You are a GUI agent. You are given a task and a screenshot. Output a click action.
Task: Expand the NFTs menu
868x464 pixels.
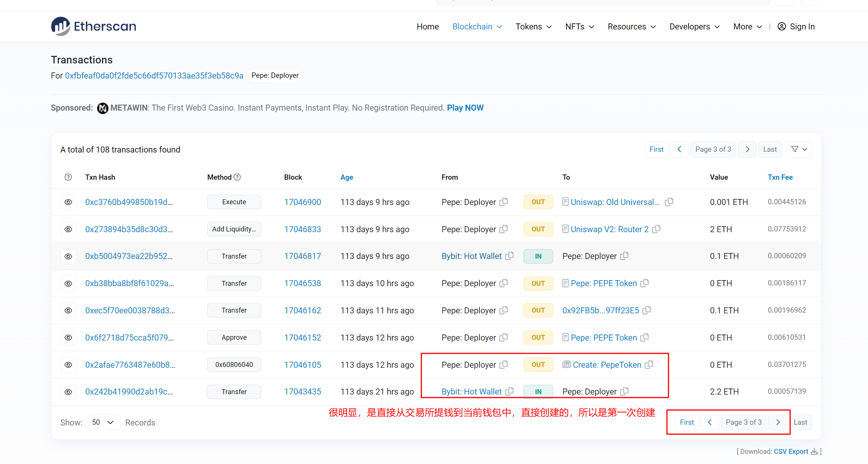[x=580, y=27]
